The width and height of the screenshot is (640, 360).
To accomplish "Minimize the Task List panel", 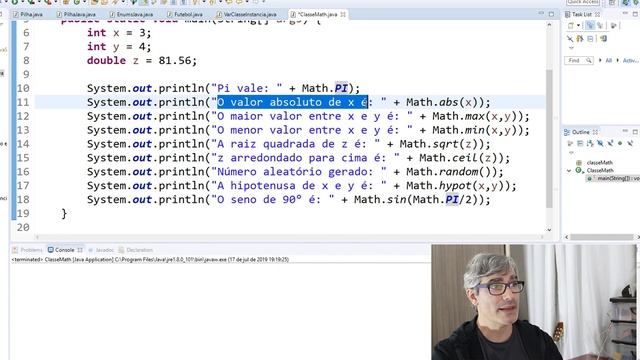I will pyautogui.click(x=625, y=13).
